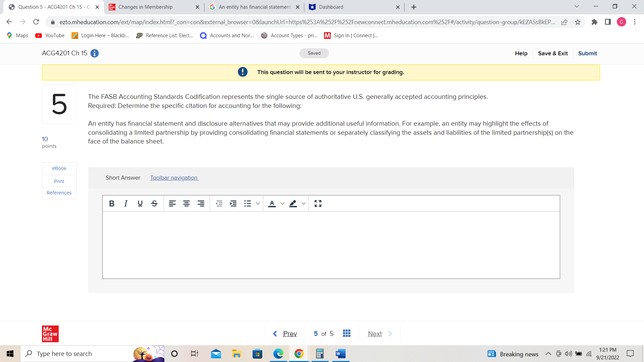Select the right-align option

pyautogui.click(x=201, y=203)
